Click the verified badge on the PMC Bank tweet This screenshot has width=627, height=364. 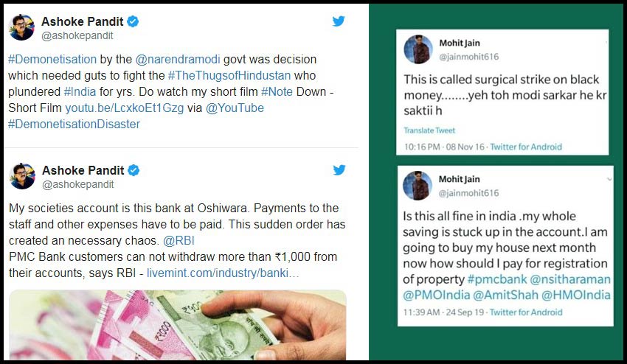coord(134,170)
